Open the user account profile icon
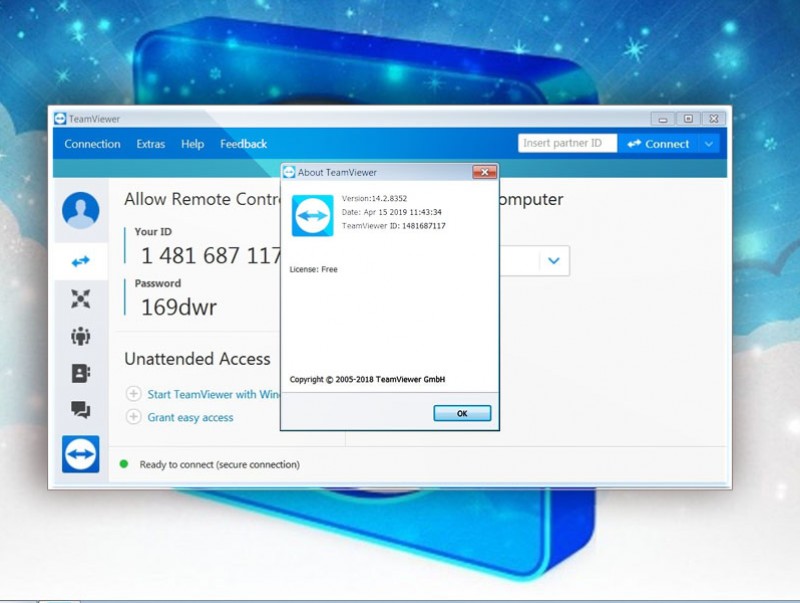800x603 pixels. pyautogui.click(x=81, y=211)
